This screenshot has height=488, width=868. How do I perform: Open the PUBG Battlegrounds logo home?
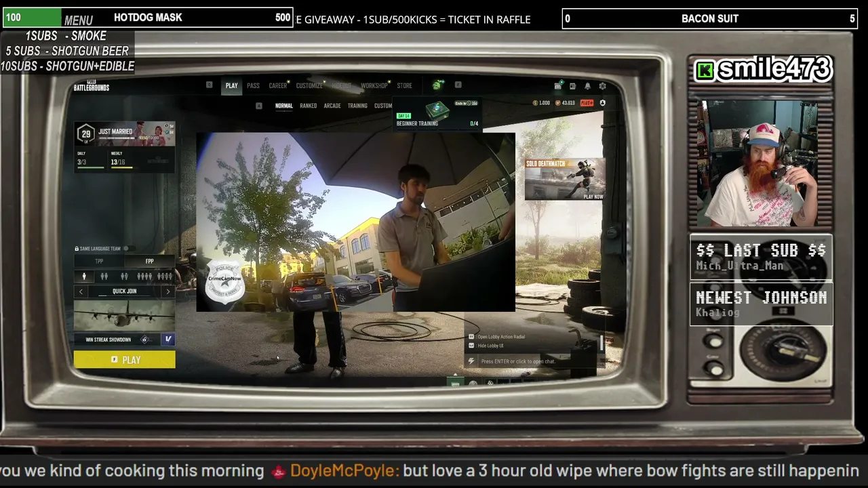(x=91, y=86)
